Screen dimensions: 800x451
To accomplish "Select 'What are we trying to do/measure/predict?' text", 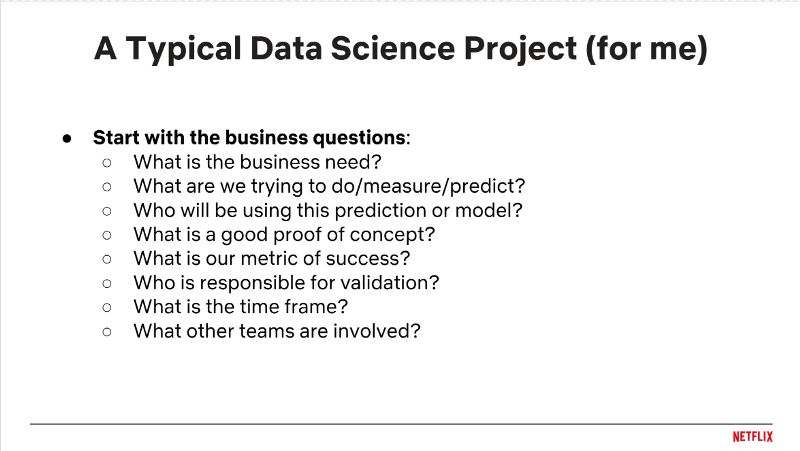I will tap(329, 185).
